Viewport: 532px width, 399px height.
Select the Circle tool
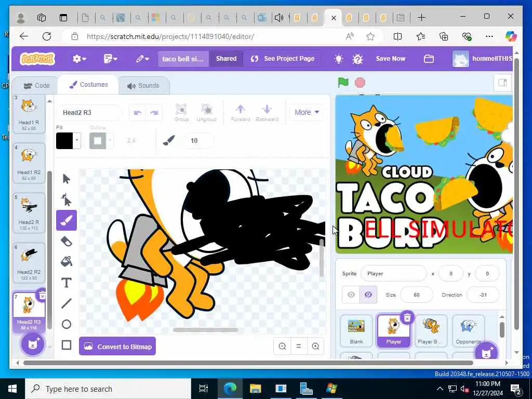click(66, 324)
